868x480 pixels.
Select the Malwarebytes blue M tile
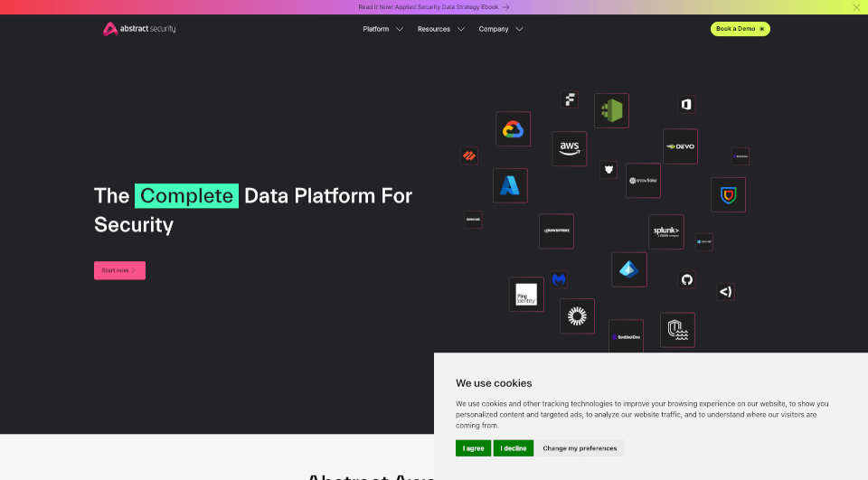pos(559,279)
